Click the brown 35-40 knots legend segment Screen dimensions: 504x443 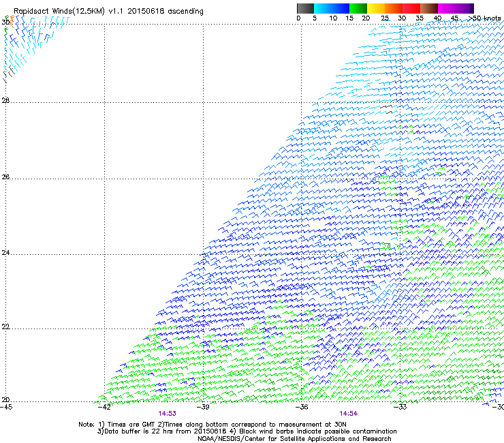(x=429, y=8)
